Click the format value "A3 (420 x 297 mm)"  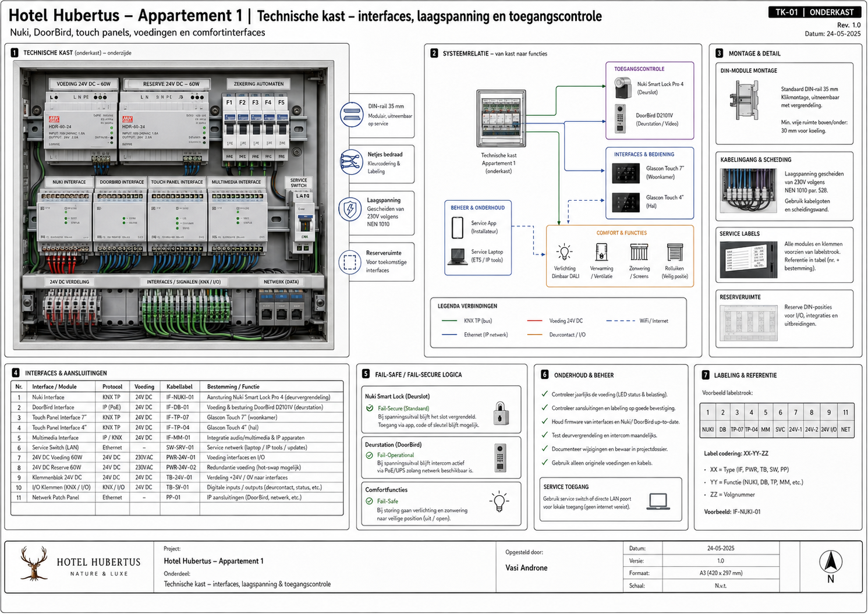pyautogui.click(x=721, y=573)
